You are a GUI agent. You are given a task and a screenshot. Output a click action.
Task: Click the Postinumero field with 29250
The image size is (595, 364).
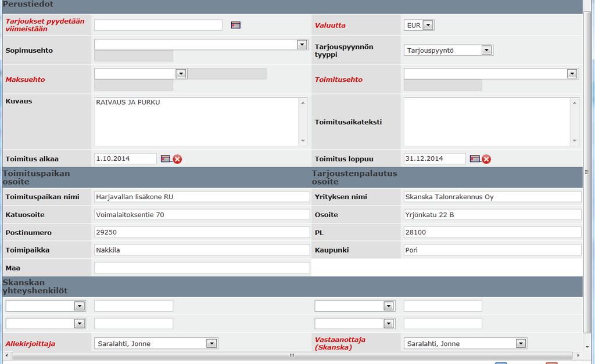click(202, 232)
